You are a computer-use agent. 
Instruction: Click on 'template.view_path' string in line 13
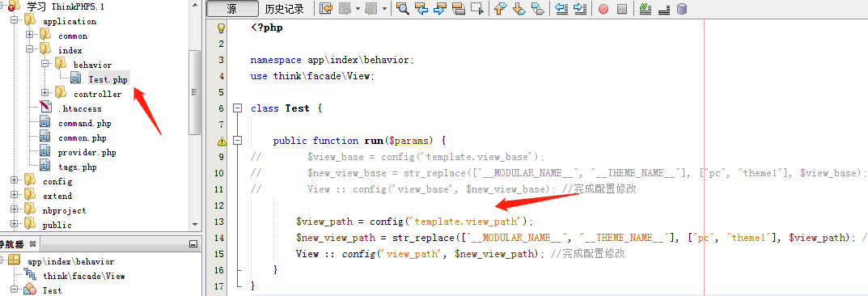[466, 222]
